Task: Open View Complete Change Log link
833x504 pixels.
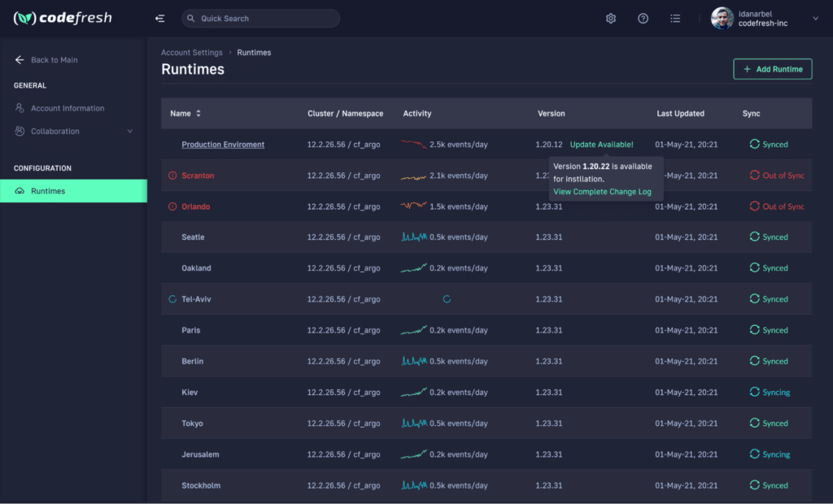Action: click(602, 192)
